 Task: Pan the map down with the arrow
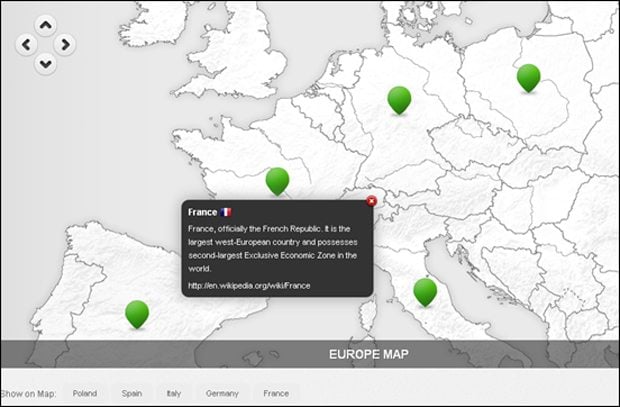tap(45, 63)
